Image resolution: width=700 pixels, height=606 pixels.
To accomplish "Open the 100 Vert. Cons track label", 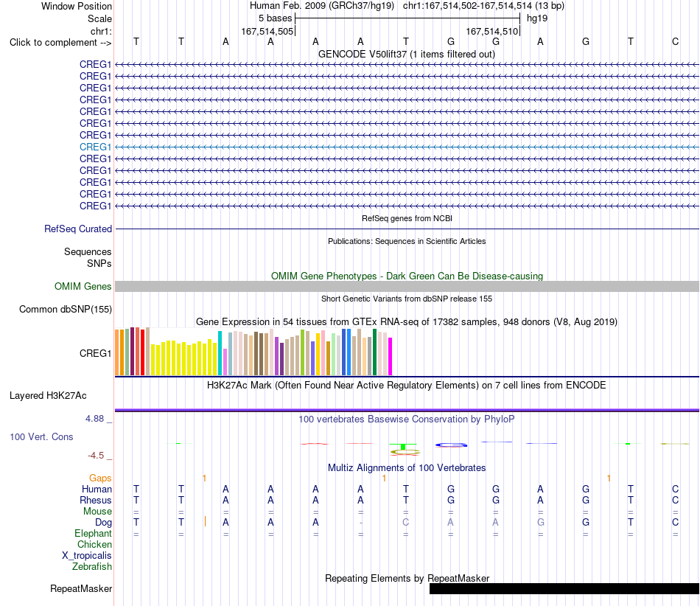I will click(41, 436).
